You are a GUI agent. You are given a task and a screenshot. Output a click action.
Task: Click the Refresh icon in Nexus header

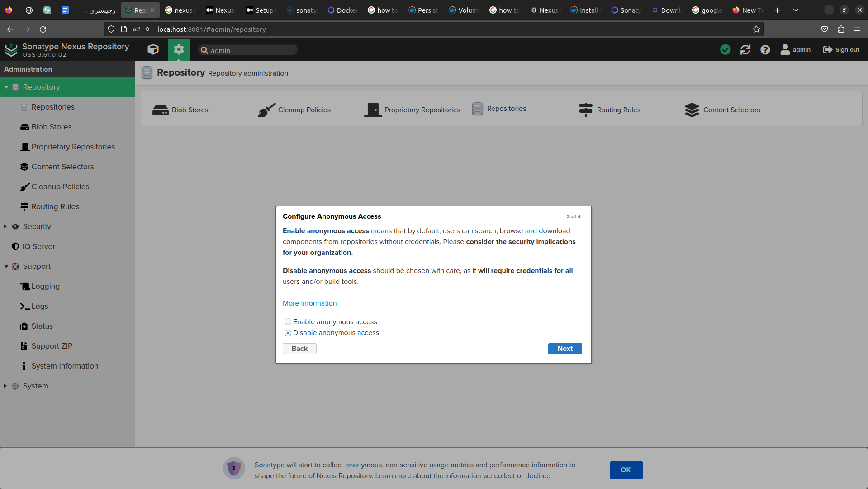(745, 50)
